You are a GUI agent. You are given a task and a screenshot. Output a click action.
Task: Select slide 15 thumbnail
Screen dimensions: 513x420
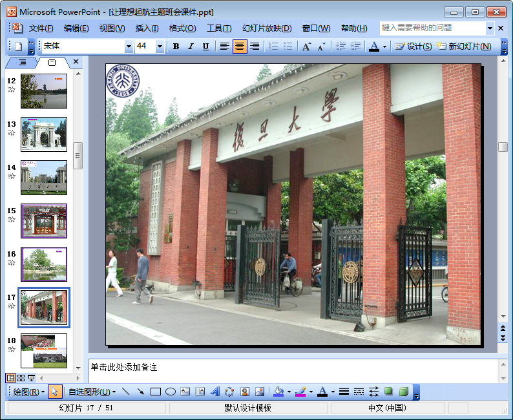pos(44,221)
